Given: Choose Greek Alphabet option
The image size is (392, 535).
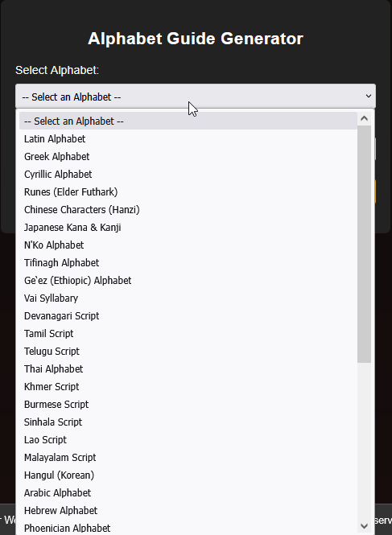Looking at the screenshot, I should tap(188, 157).
